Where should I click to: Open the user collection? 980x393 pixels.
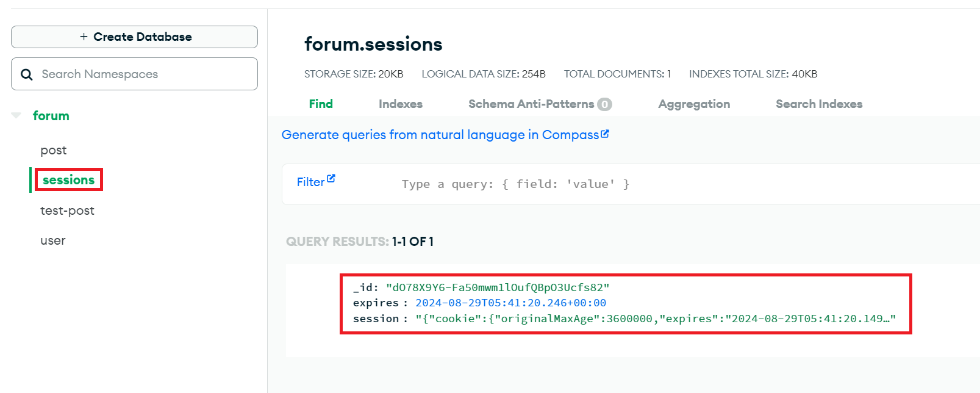pos(53,240)
